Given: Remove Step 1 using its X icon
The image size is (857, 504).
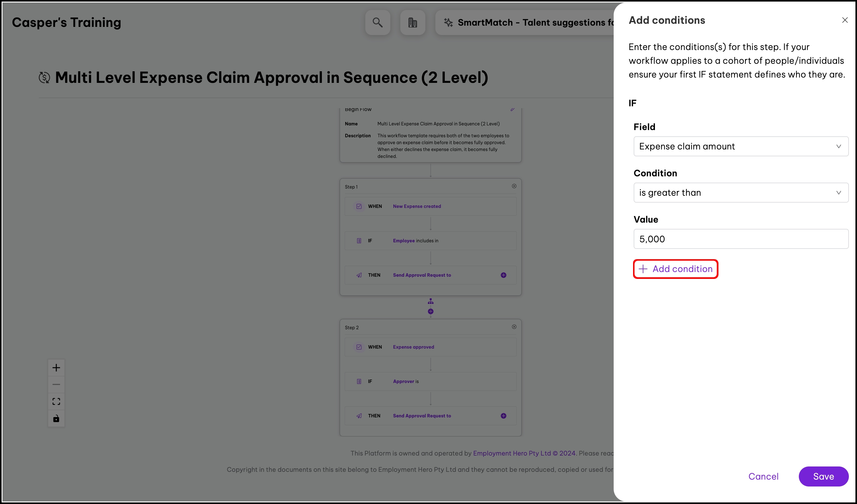Looking at the screenshot, I should click(514, 186).
